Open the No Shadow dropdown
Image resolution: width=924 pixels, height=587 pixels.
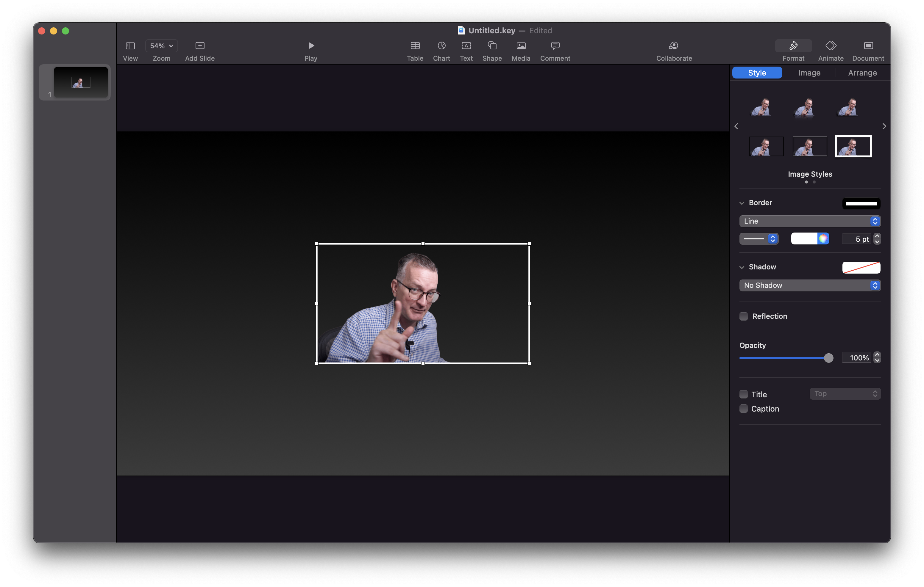[x=810, y=285]
